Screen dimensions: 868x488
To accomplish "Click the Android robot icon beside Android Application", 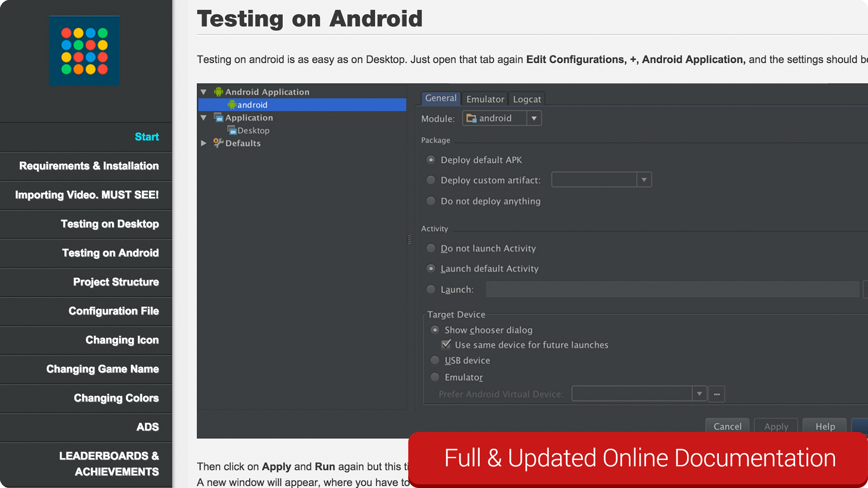I will click(218, 92).
